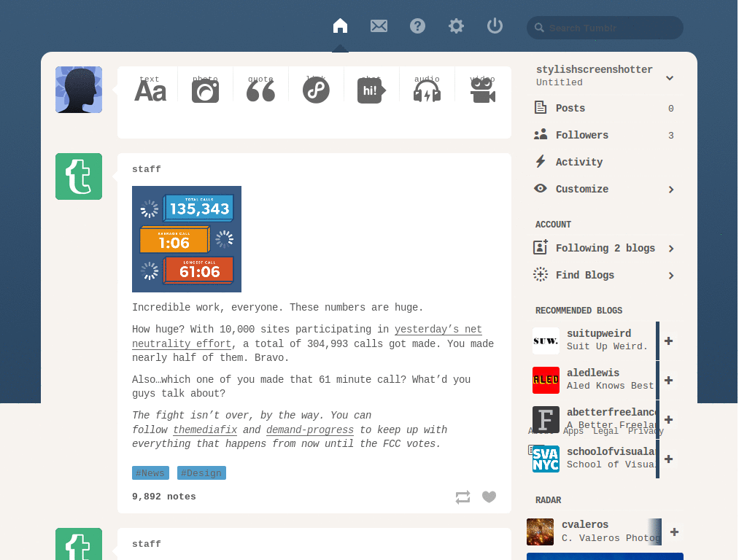Go to the Home dashboard icon
Viewport: 747px width, 560px height.
pos(340,26)
